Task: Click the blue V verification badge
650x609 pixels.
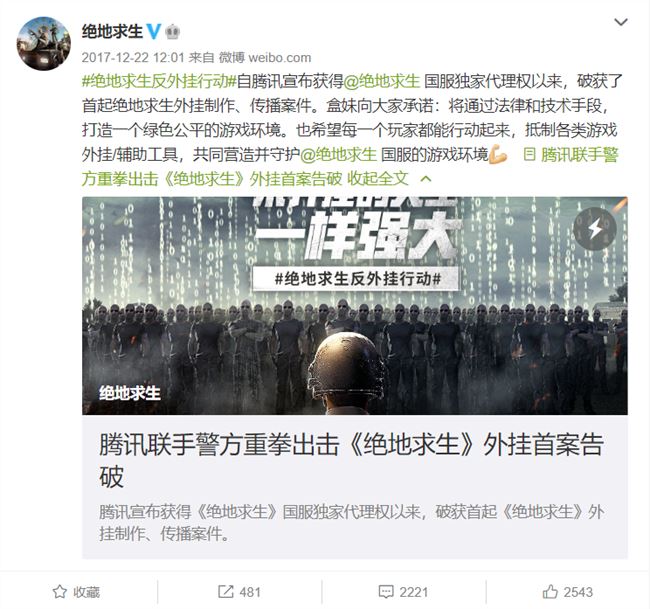Action: 153,32
